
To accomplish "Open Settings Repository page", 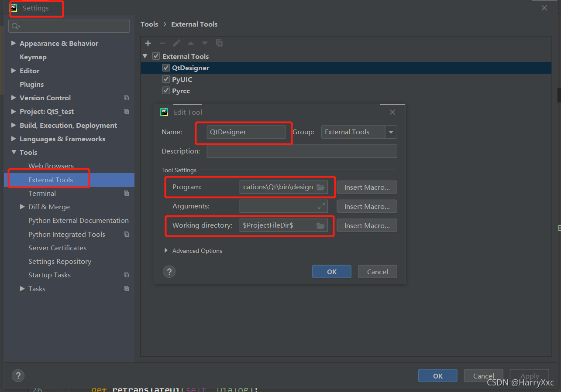I will pos(60,261).
